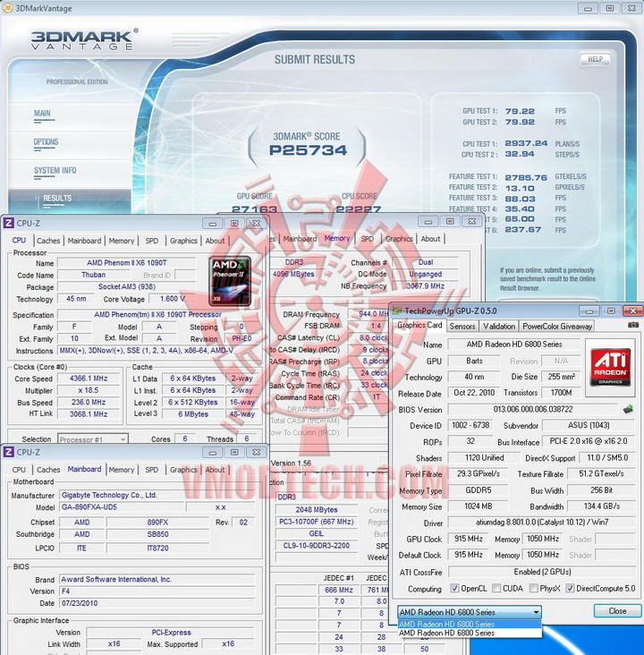Image resolution: width=644 pixels, height=655 pixels.
Task: Click the 3DMark Vantage logo
Action: 85,39
